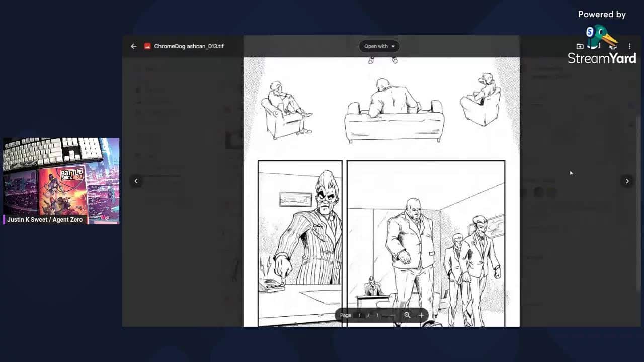
Task: Click the Justin K Sweet / Agent Zero name banner
Action: (x=45, y=220)
